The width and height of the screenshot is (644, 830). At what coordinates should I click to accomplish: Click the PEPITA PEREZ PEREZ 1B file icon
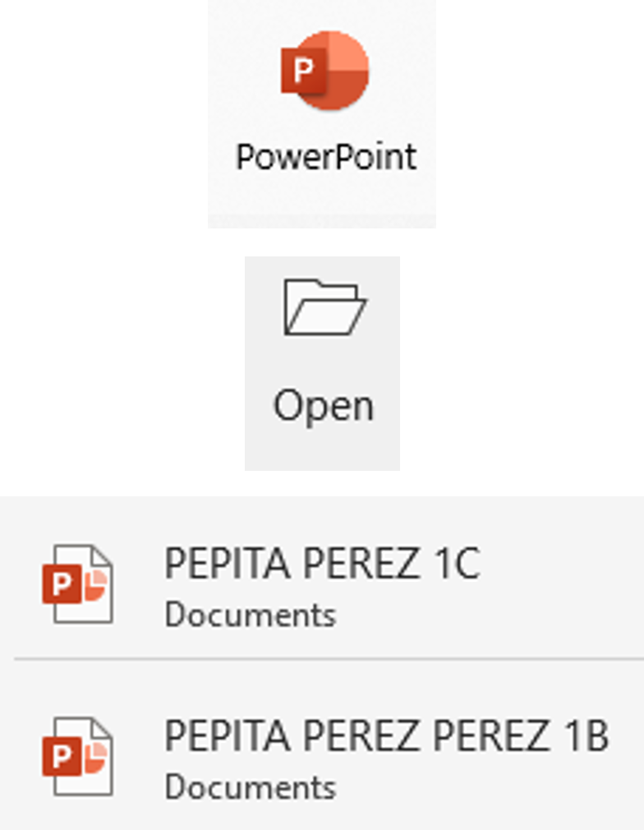[78, 757]
